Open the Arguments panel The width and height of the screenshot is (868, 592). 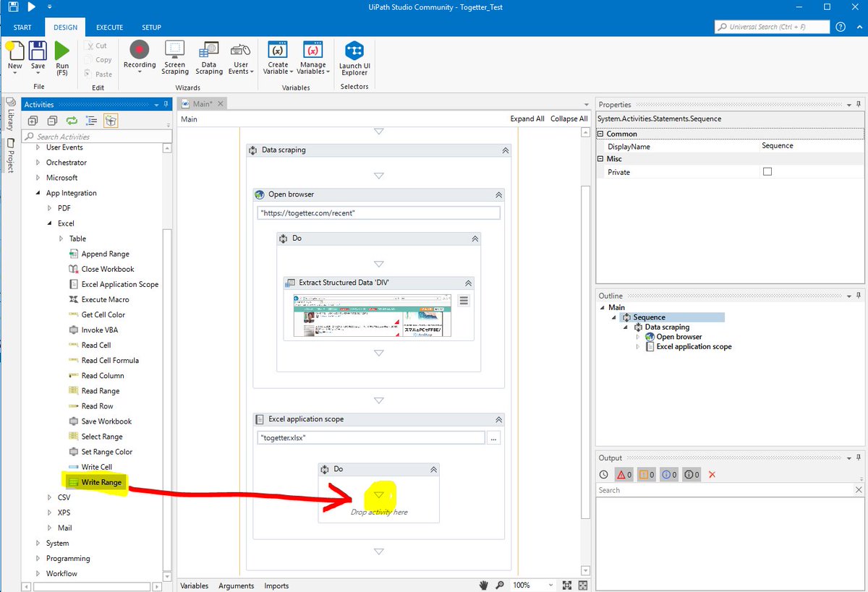236,585
